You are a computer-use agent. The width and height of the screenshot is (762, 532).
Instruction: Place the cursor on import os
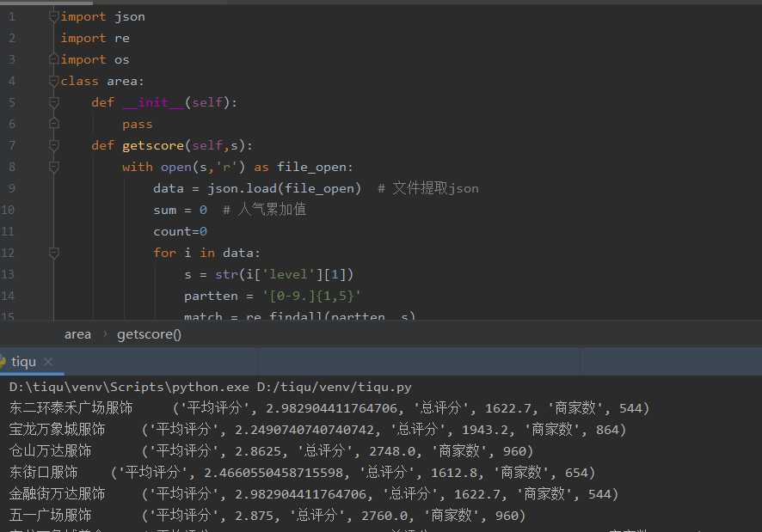click(x=95, y=59)
